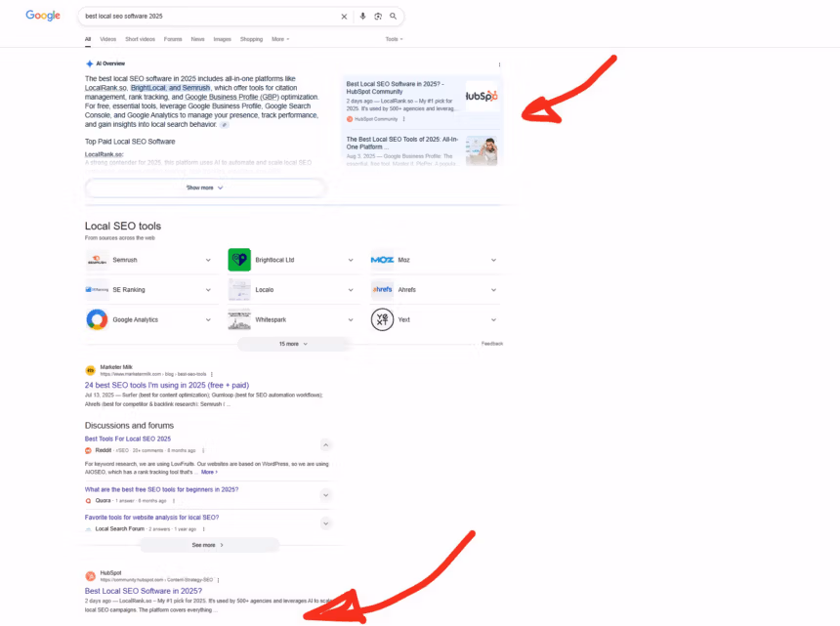Screen dimensions: 840x626
Task: Expand the Quora discussion result
Action: point(326,495)
